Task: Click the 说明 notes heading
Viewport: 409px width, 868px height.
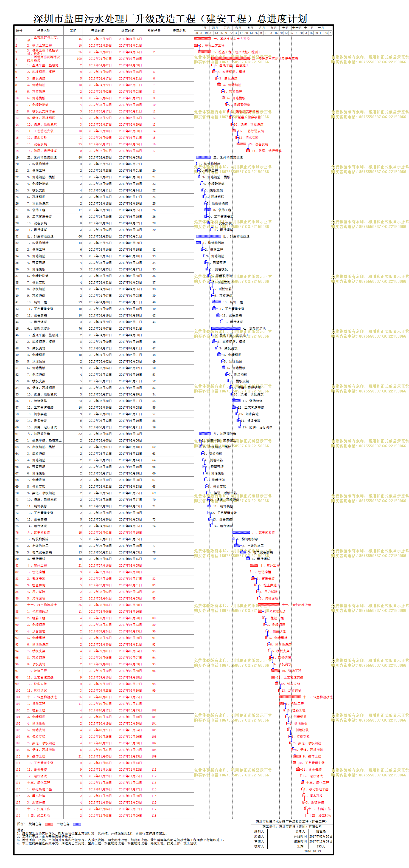Action: 21,830
